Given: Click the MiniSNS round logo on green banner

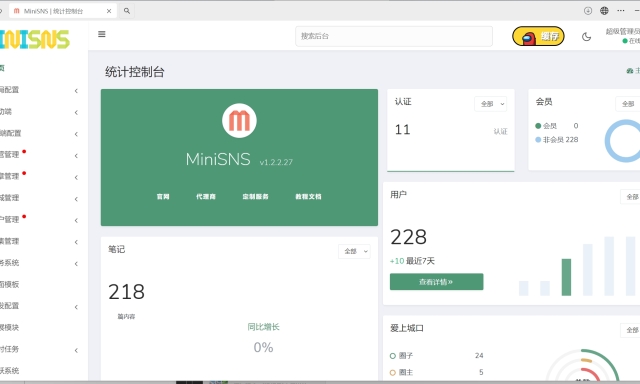Looking at the screenshot, I should click(239, 120).
